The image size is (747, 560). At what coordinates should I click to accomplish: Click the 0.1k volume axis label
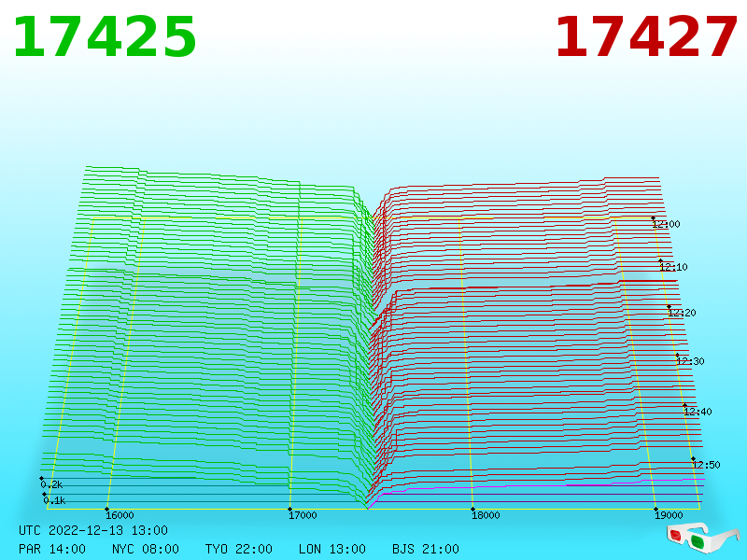pos(54,500)
